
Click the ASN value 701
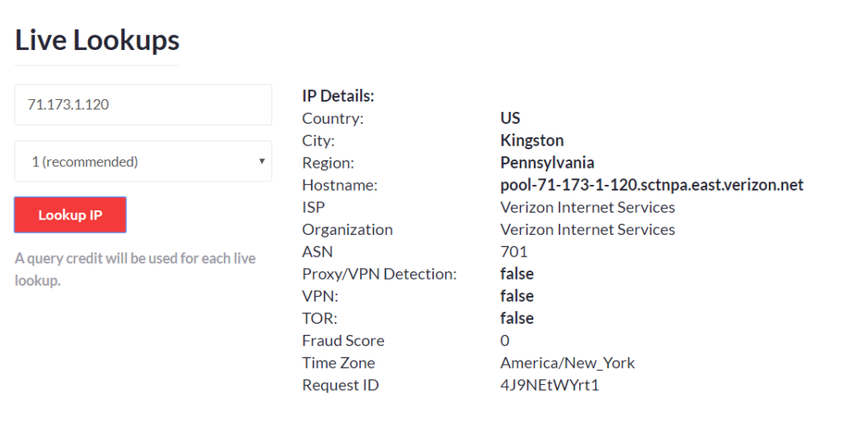coord(514,252)
